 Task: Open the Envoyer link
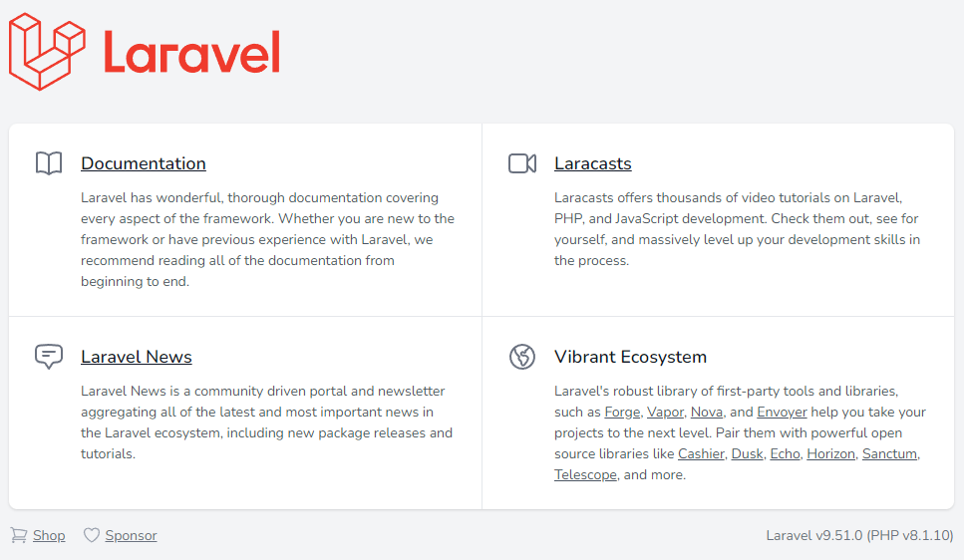click(782, 412)
